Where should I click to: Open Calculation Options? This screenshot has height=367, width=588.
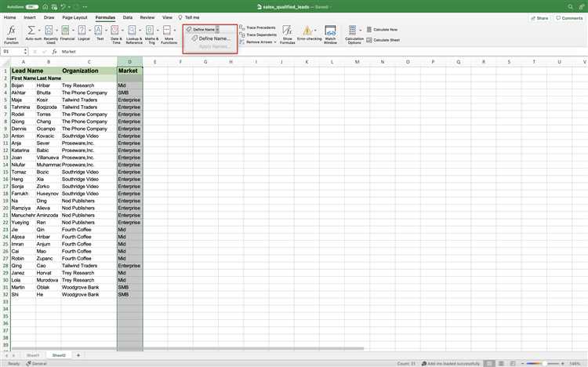(354, 35)
